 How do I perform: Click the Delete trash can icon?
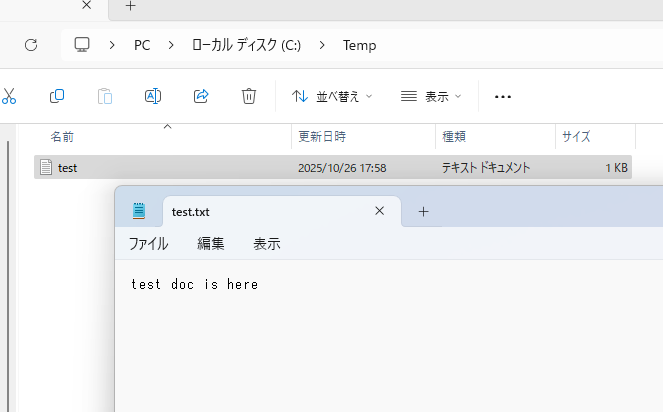point(249,96)
